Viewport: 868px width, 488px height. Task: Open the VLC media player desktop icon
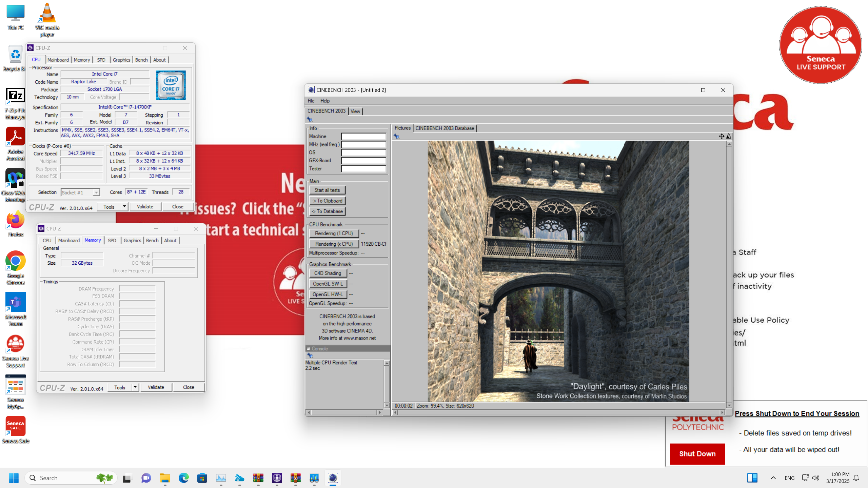(x=47, y=20)
